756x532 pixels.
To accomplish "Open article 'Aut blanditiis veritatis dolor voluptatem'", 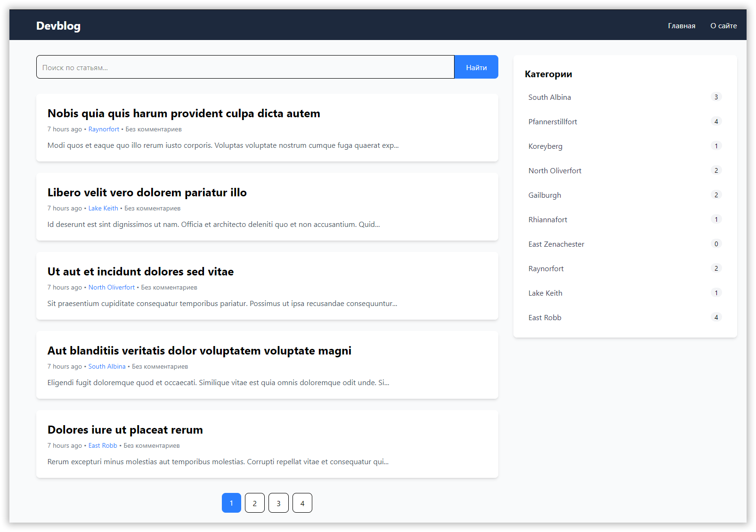I will (x=199, y=351).
